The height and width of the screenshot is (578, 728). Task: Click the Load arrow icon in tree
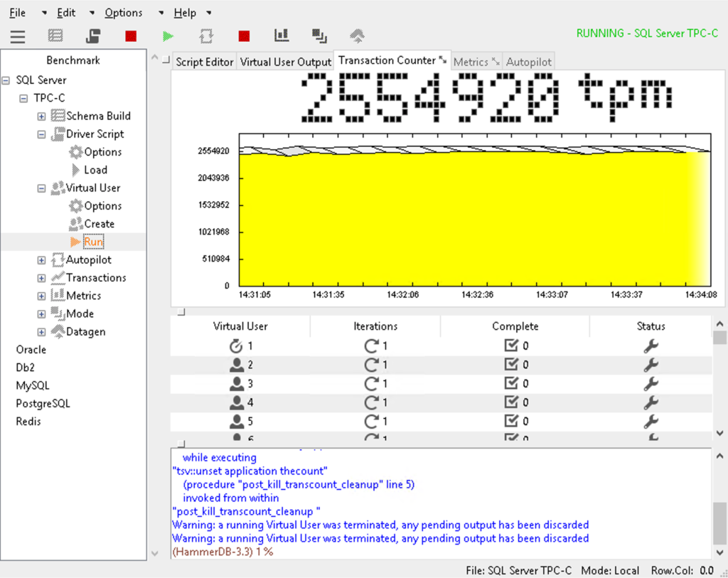pyautogui.click(x=75, y=170)
